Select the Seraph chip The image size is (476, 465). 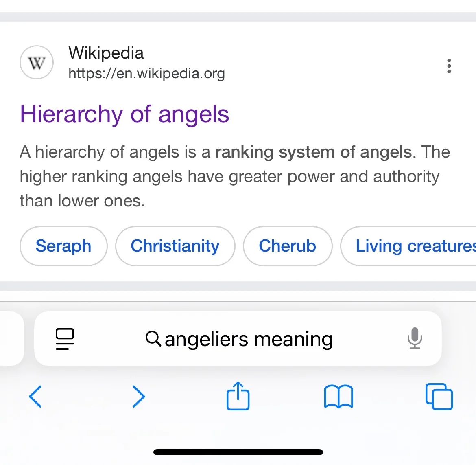coord(63,246)
